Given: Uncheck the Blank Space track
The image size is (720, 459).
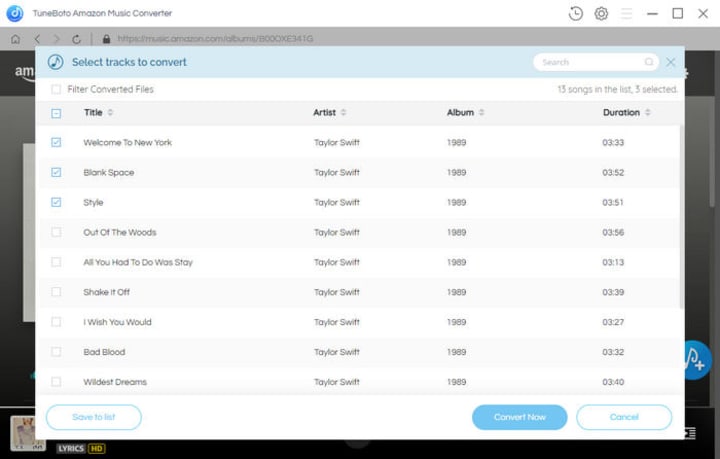Looking at the screenshot, I should (x=56, y=172).
